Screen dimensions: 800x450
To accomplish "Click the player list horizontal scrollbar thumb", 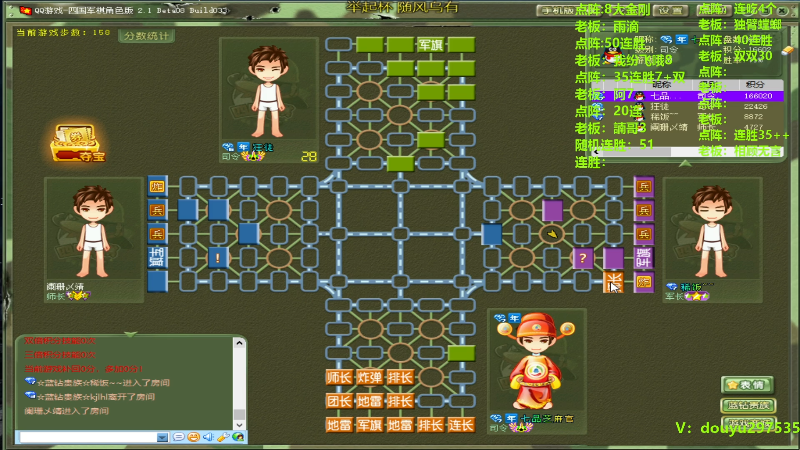I will pyautogui.click(x=635, y=152).
